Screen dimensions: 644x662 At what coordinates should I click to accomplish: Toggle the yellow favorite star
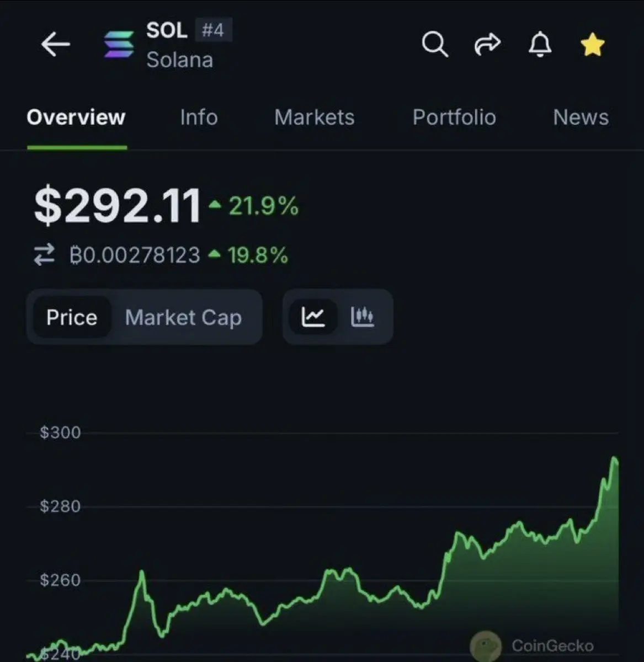pyautogui.click(x=593, y=44)
